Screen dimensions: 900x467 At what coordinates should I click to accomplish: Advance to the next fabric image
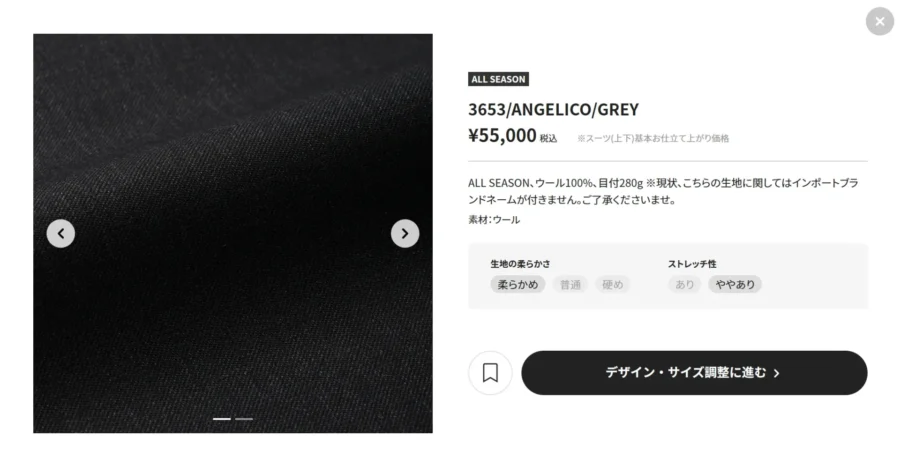pos(405,234)
